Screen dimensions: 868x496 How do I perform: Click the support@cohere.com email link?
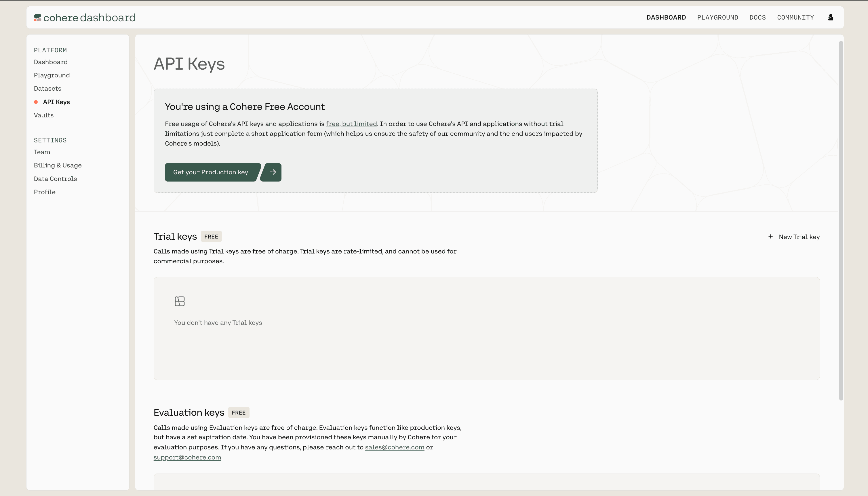click(x=187, y=457)
